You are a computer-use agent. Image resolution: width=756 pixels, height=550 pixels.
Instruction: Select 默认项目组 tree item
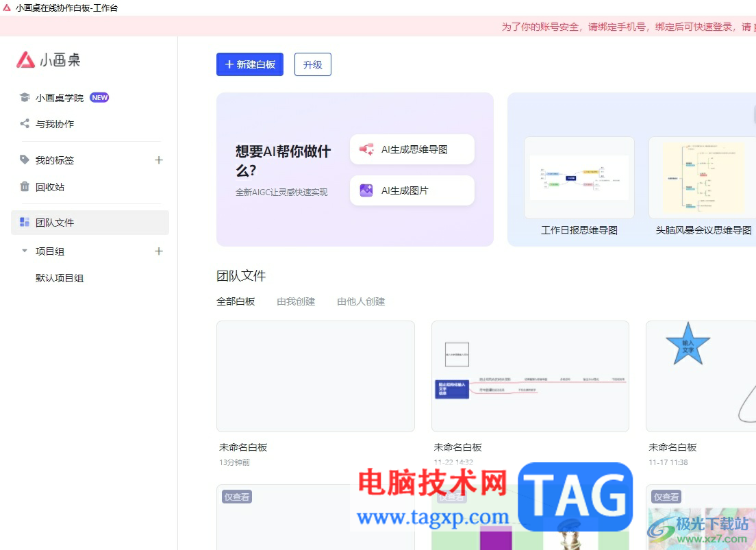coord(60,278)
